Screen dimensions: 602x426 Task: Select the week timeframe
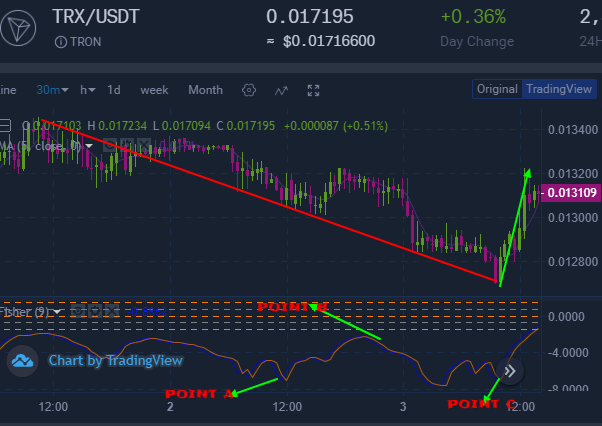pos(154,90)
